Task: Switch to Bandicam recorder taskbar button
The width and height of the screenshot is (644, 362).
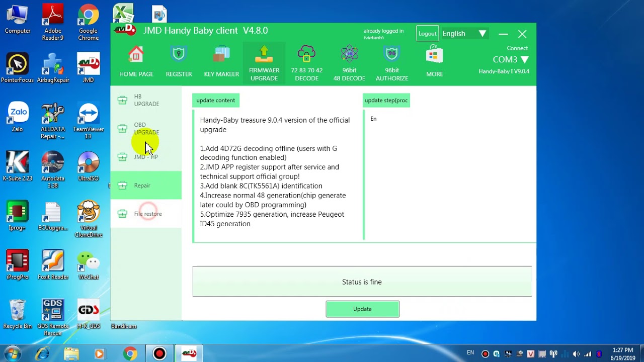Action: [159, 353]
